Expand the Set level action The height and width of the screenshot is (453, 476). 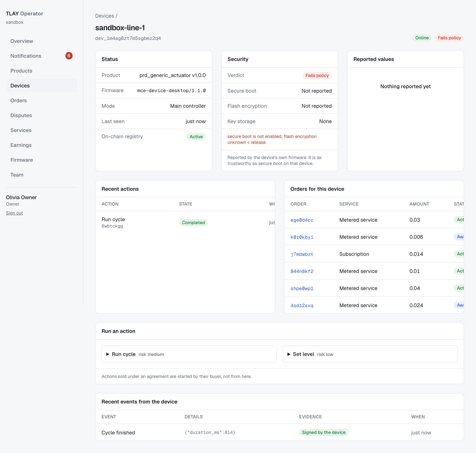click(370, 354)
